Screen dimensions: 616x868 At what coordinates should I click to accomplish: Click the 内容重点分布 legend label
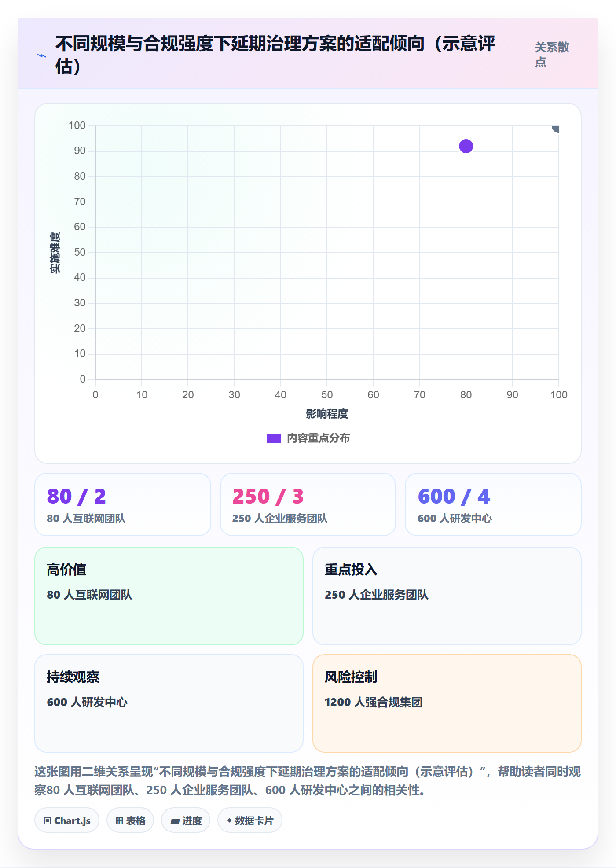point(318,438)
